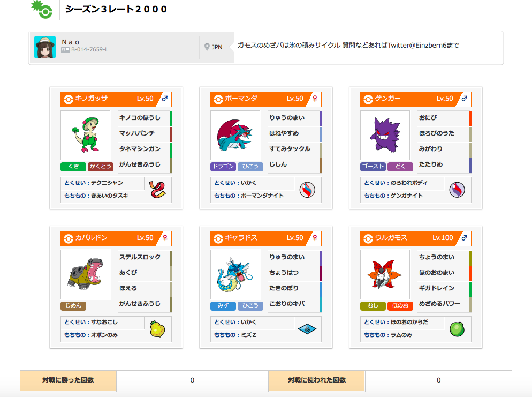Click the Pokéball icon on キノガッサ header
Image resolution: width=532 pixels, height=397 pixels.
69,99
